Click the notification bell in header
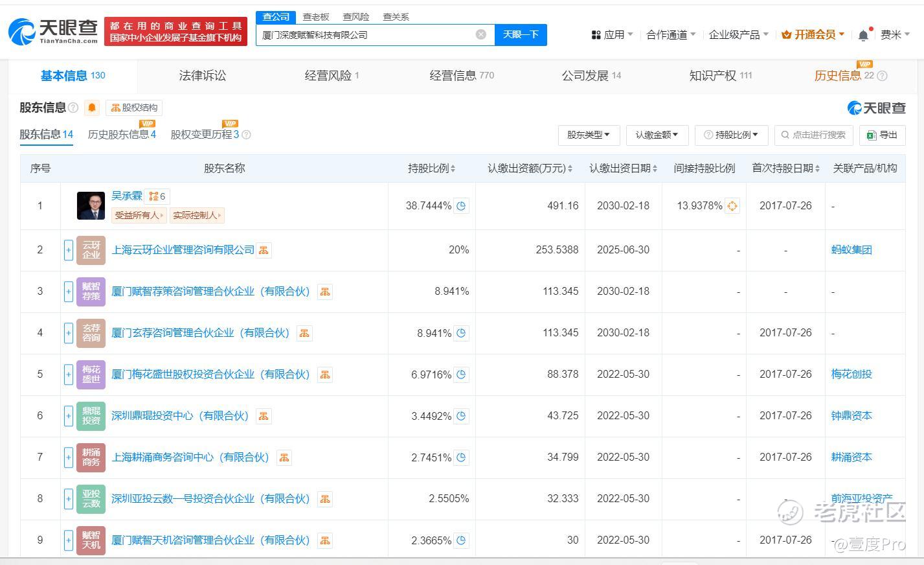924x565 pixels. pos(863,35)
